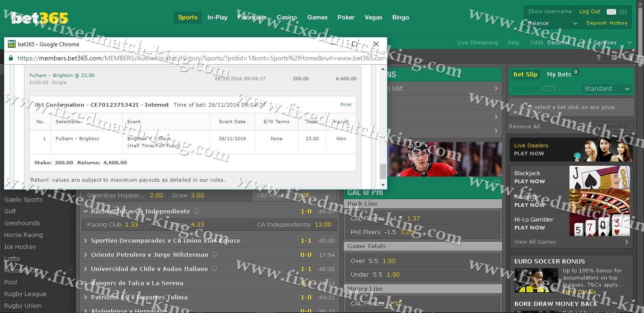
Task: Open Greyhounds in sidebar
Action: point(22,223)
